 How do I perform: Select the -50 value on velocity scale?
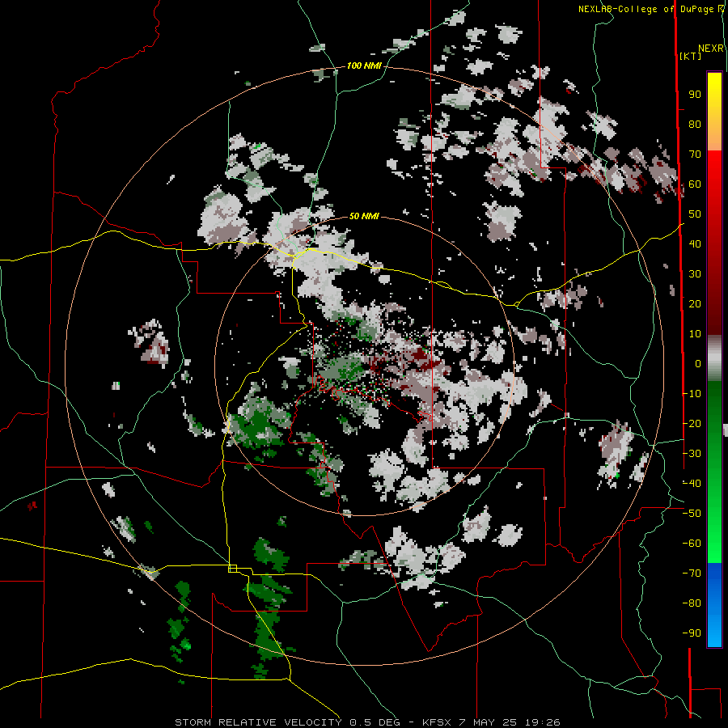click(692, 514)
